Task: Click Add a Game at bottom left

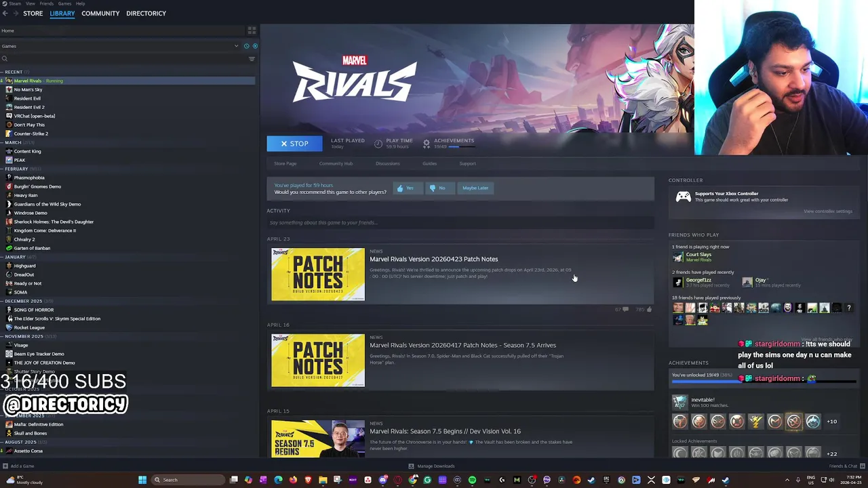Action: [18, 466]
